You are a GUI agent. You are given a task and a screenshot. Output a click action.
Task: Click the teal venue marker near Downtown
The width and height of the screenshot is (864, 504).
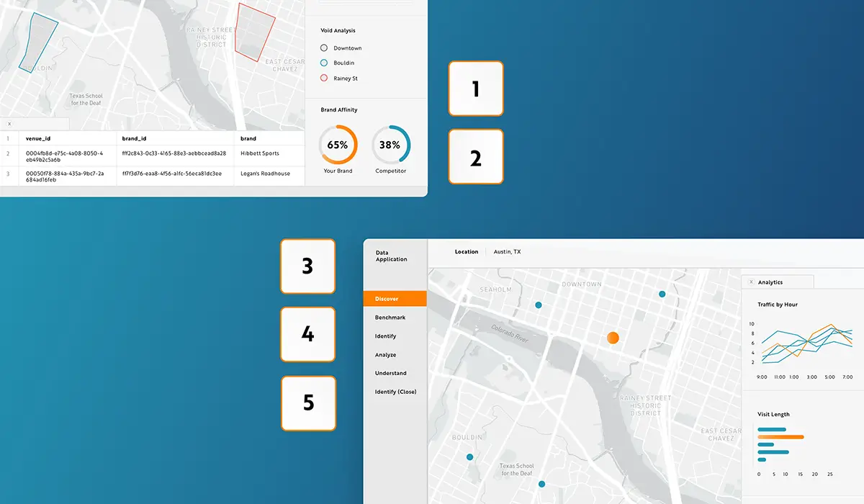click(661, 294)
